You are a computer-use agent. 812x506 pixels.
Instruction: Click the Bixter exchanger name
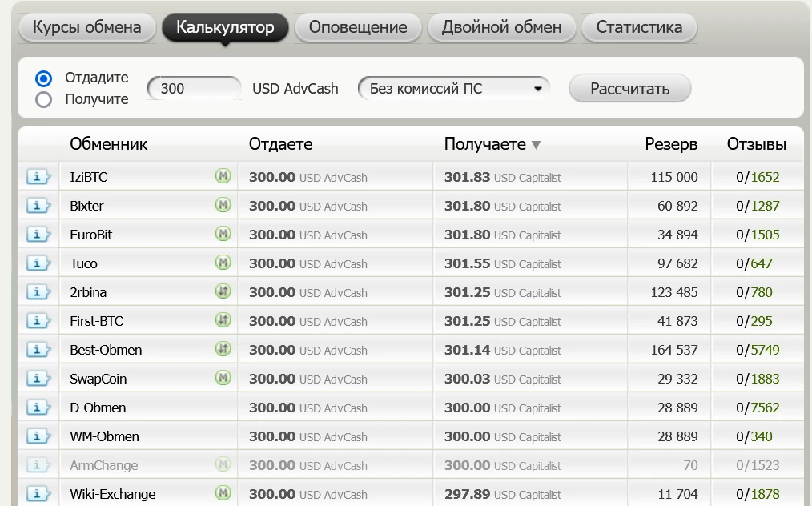pos(86,206)
